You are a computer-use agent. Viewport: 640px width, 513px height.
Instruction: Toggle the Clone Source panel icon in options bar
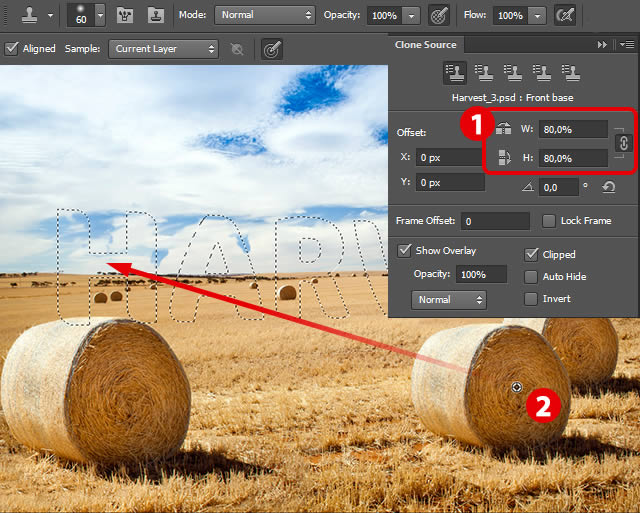(x=156, y=16)
